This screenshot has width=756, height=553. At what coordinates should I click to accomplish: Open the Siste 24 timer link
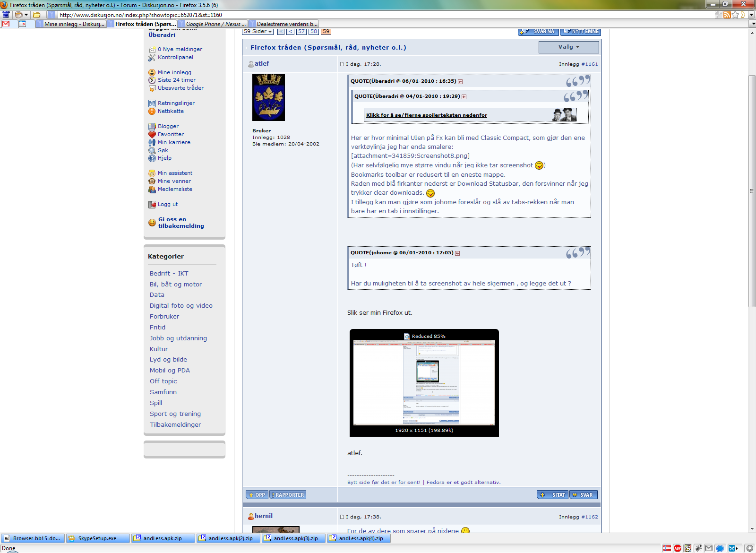tap(177, 80)
